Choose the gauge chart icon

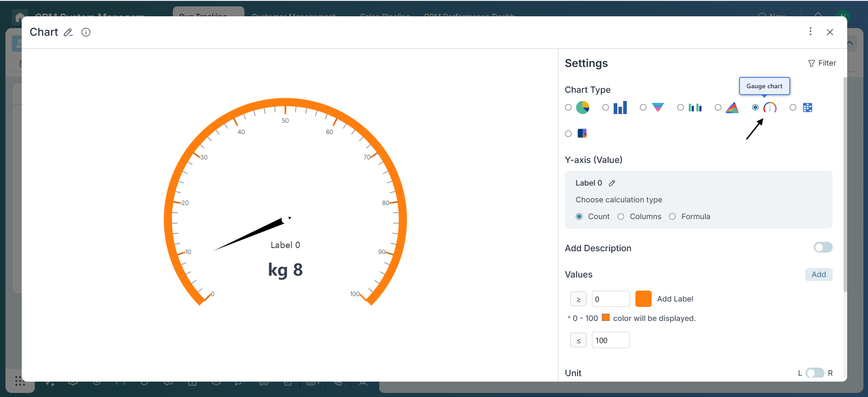[770, 107]
